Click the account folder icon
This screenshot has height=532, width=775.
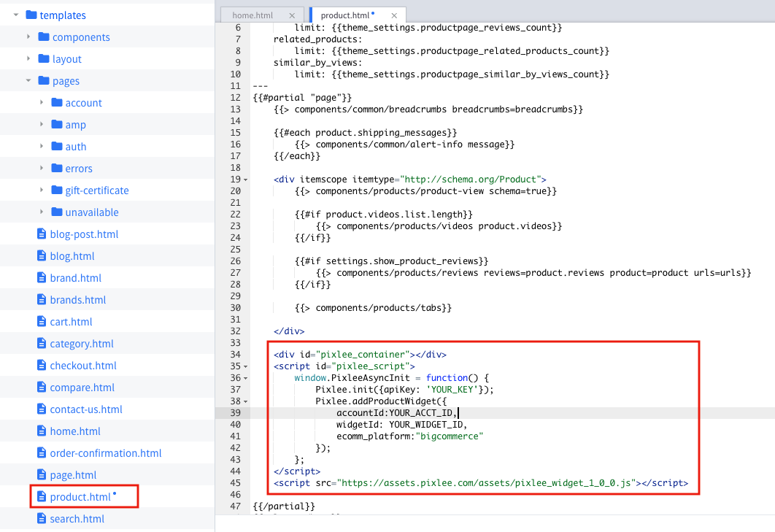pyautogui.click(x=57, y=102)
